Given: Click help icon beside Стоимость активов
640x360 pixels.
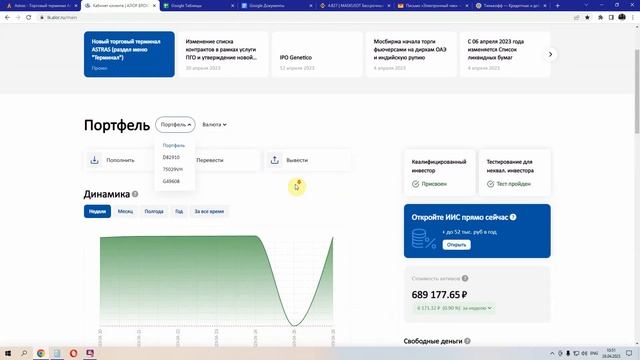Looking at the screenshot, I should (465, 278).
